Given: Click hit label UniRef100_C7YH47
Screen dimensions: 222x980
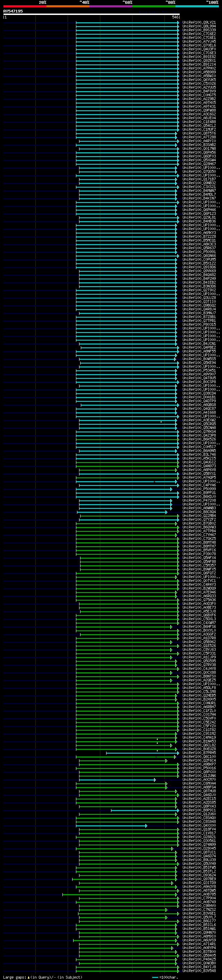Looking at the screenshot, I should coord(199,535).
